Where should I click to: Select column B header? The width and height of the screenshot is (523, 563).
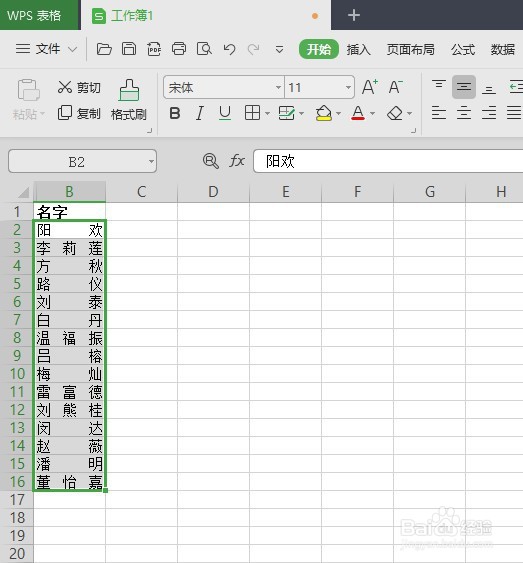coord(70,192)
